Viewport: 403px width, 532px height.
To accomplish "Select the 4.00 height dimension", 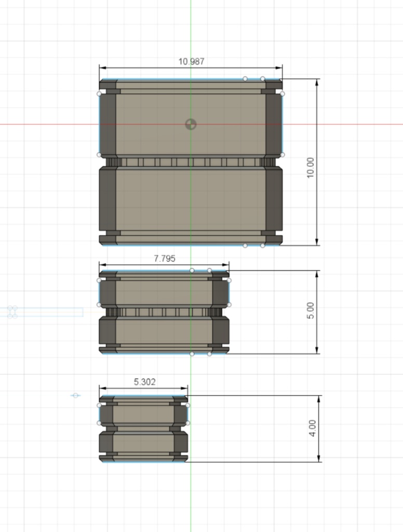I will [313, 428].
